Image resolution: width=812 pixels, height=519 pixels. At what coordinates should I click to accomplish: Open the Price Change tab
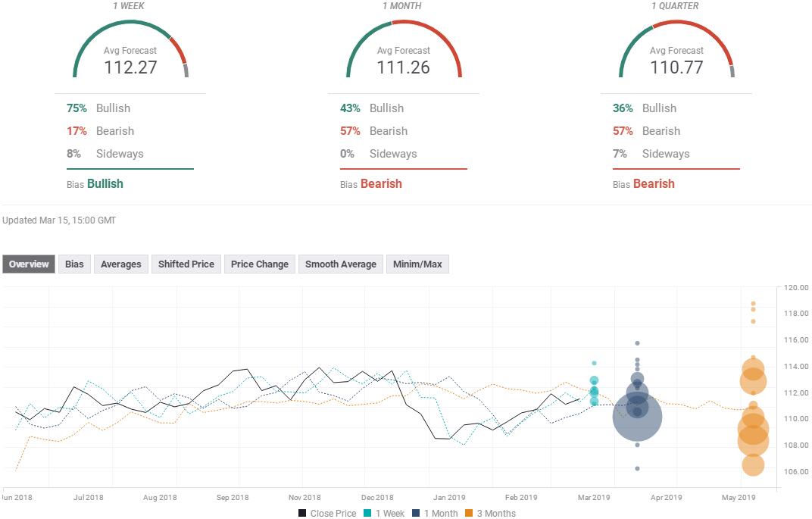click(x=260, y=264)
